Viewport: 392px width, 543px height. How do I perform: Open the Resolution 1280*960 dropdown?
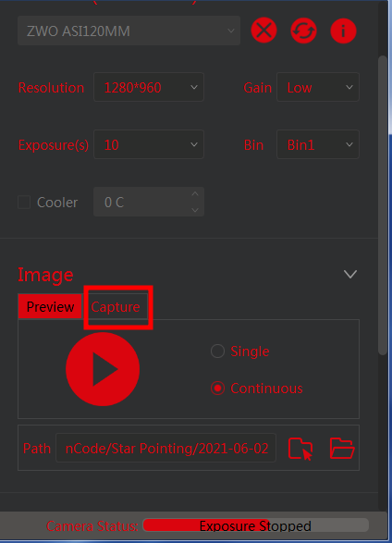point(149,87)
